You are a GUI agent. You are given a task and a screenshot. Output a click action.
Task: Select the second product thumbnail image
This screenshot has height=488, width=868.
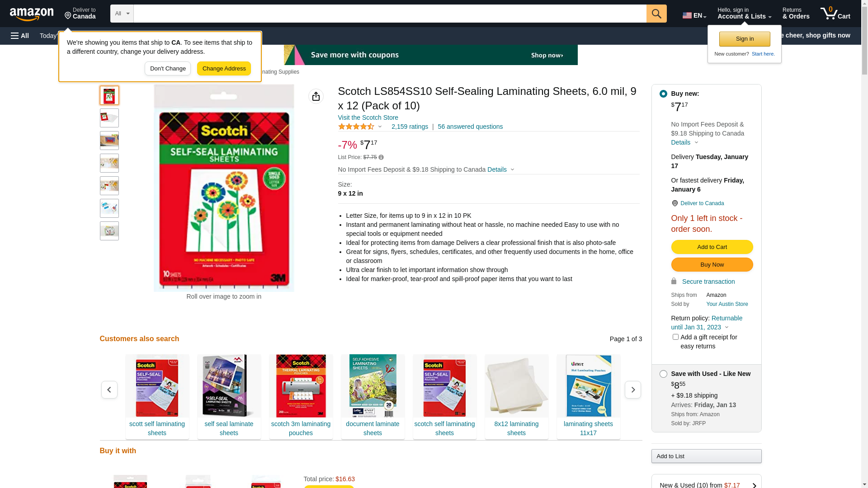[x=109, y=118]
